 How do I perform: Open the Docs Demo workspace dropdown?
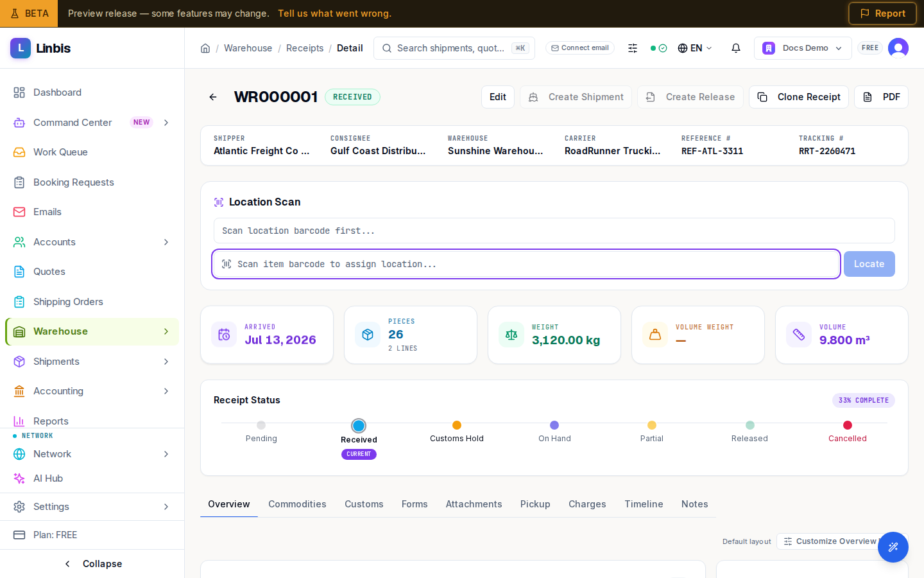(803, 48)
